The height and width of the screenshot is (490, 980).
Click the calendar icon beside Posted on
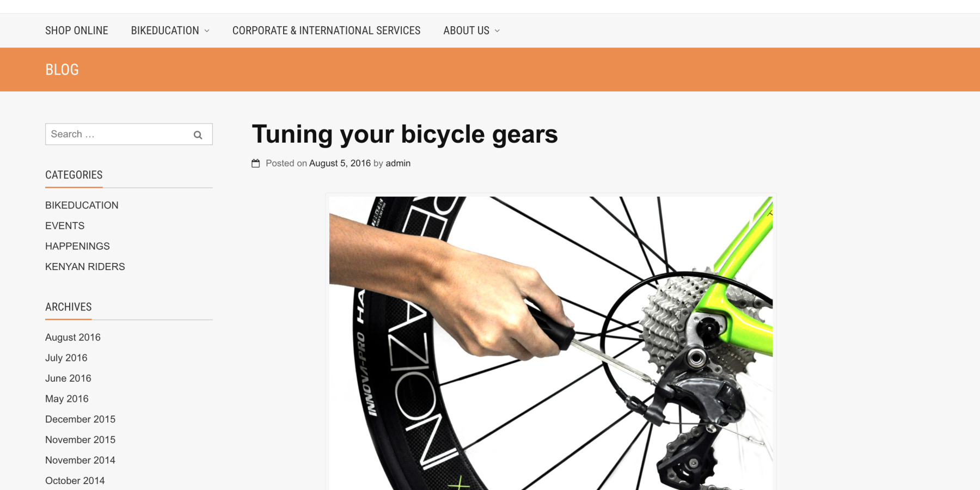[256, 163]
